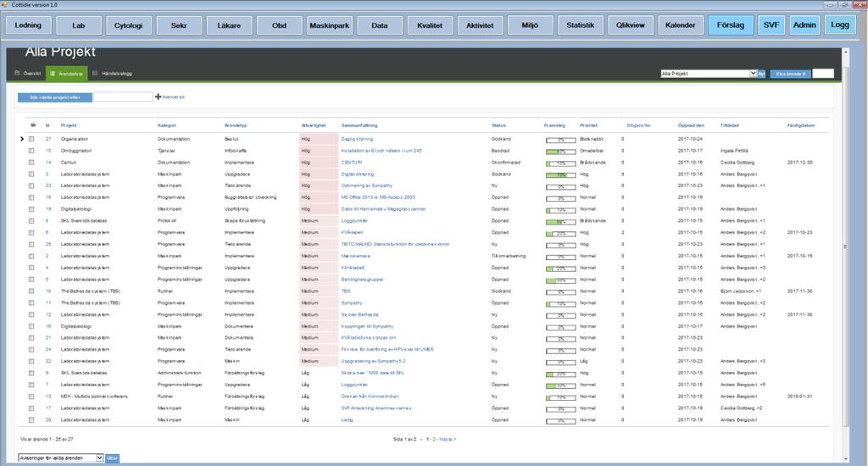Click the Logg button
The height and width of the screenshot is (466, 868).
pyautogui.click(x=840, y=25)
